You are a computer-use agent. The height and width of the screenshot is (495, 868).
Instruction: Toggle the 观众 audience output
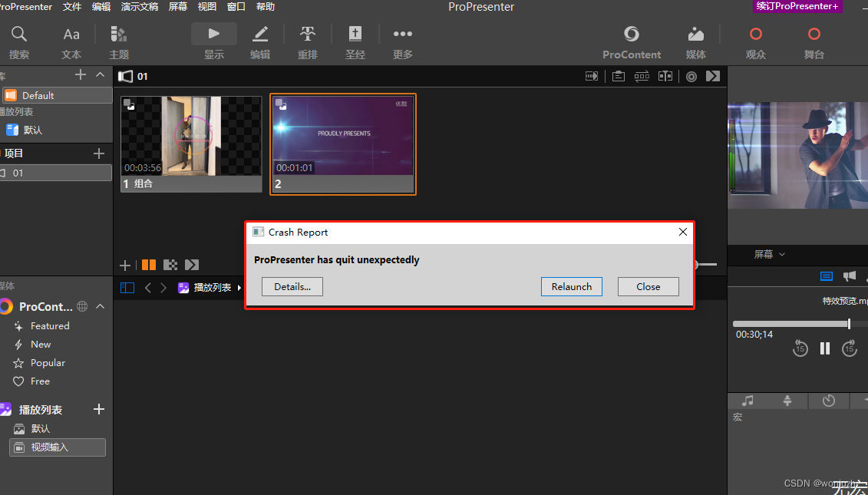[x=756, y=42]
